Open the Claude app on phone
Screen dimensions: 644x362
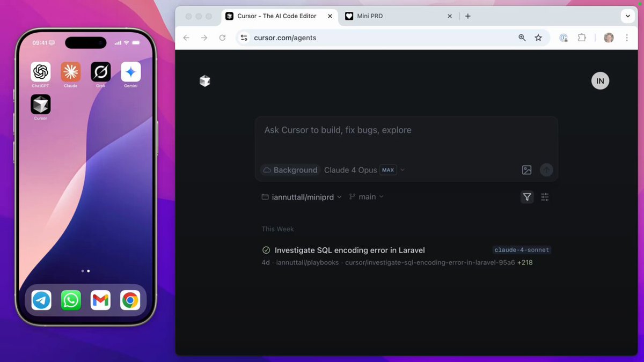click(70, 71)
